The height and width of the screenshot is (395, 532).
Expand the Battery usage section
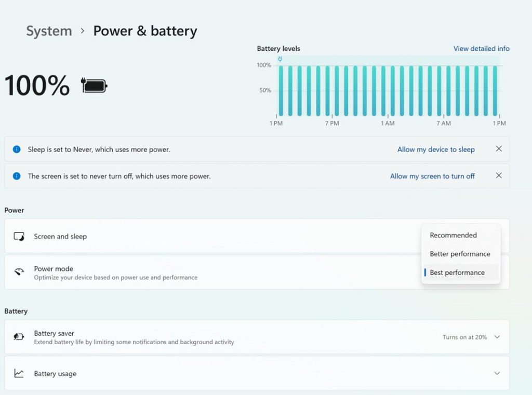[497, 373]
